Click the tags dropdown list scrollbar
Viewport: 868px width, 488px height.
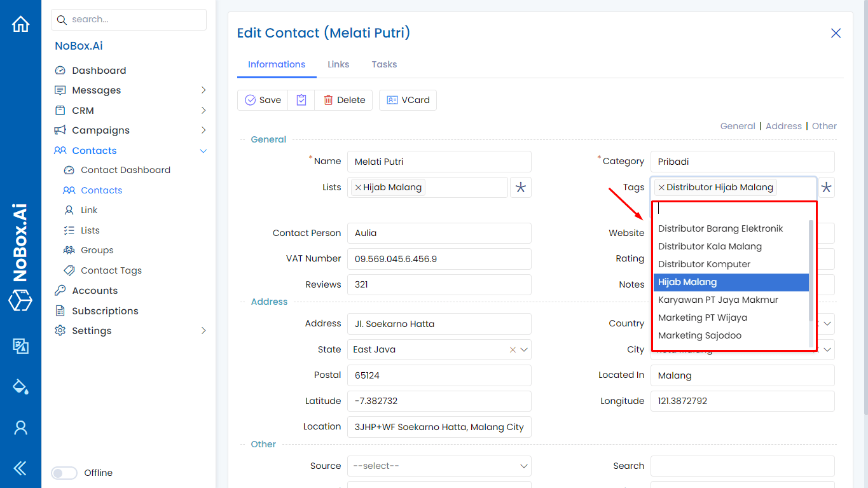point(811,270)
